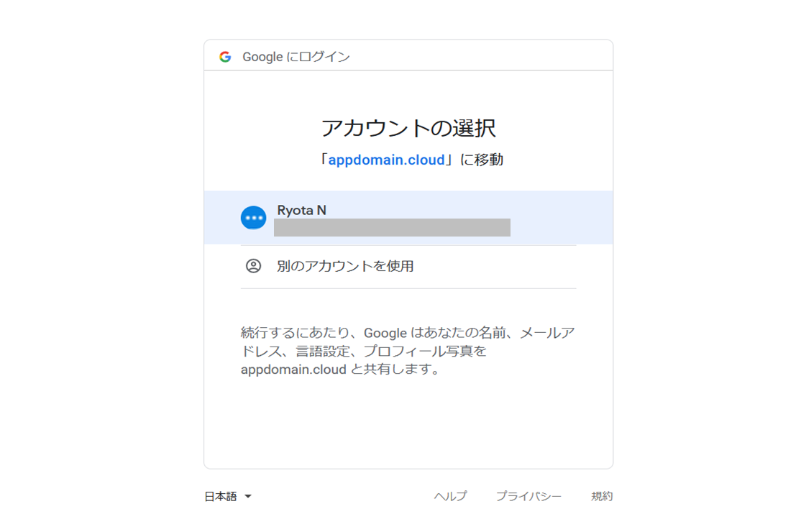Image resolution: width=801 pixels, height=532 pixels.
Task: Click appdomain.cloud in the disclosure paragraph
Action: click(293, 370)
